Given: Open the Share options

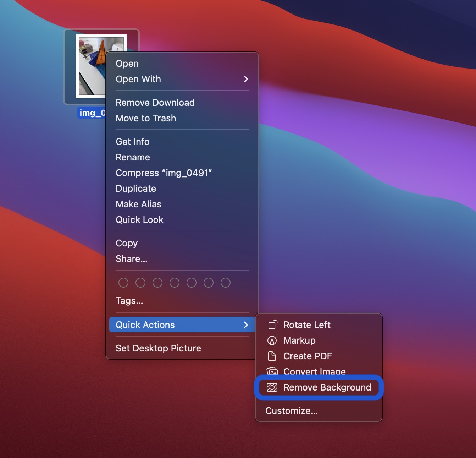Looking at the screenshot, I should (132, 259).
